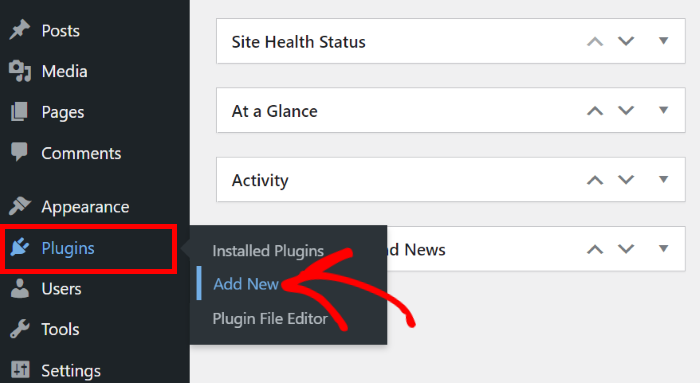This screenshot has width=700, height=383.
Task: Click the Site Health Status heading
Action: pyautogui.click(x=298, y=42)
